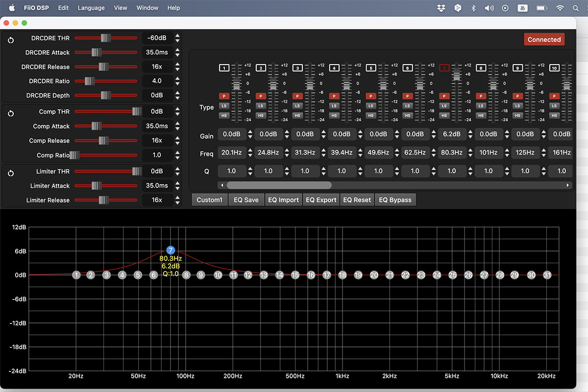The height and width of the screenshot is (392, 588).
Task: Click the Bluetooth icon in menu bar
Action: pos(473,8)
